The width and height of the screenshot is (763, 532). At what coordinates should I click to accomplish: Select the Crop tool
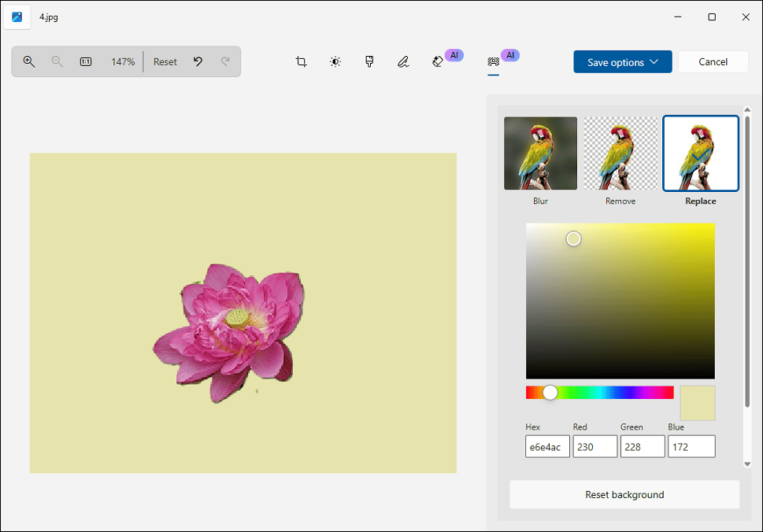point(301,61)
